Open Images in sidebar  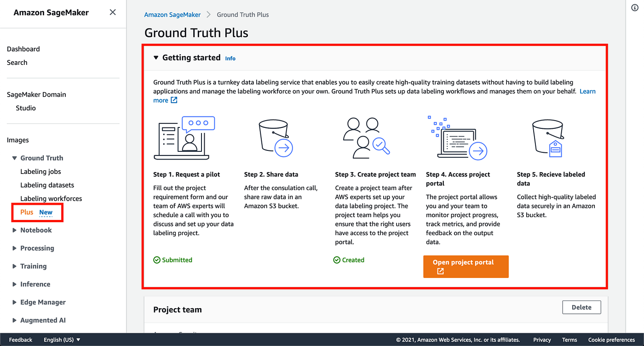coord(18,140)
